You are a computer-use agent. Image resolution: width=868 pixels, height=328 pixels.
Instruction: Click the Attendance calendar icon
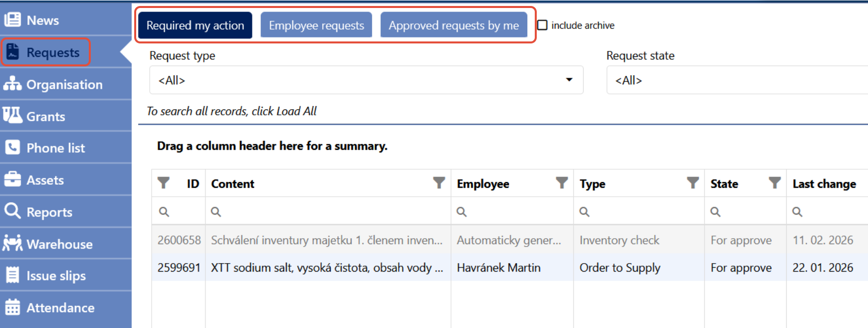12,307
